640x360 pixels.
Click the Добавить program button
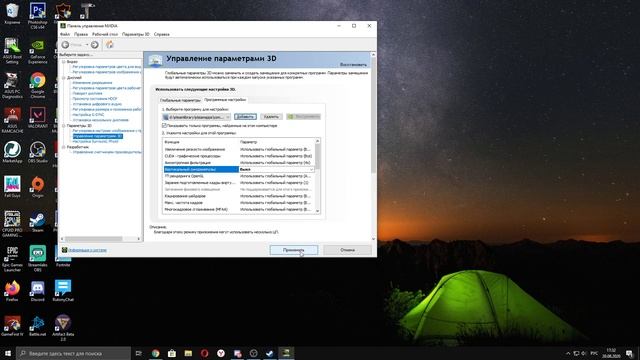(245, 117)
